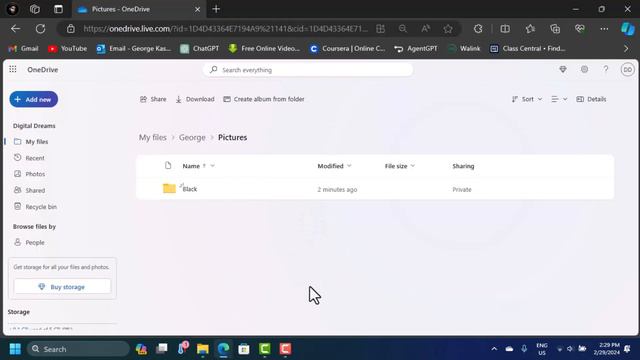Viewport: 640px width, 360px height.
Task: Click the taskbar Search box
Action: coord(78,349)
